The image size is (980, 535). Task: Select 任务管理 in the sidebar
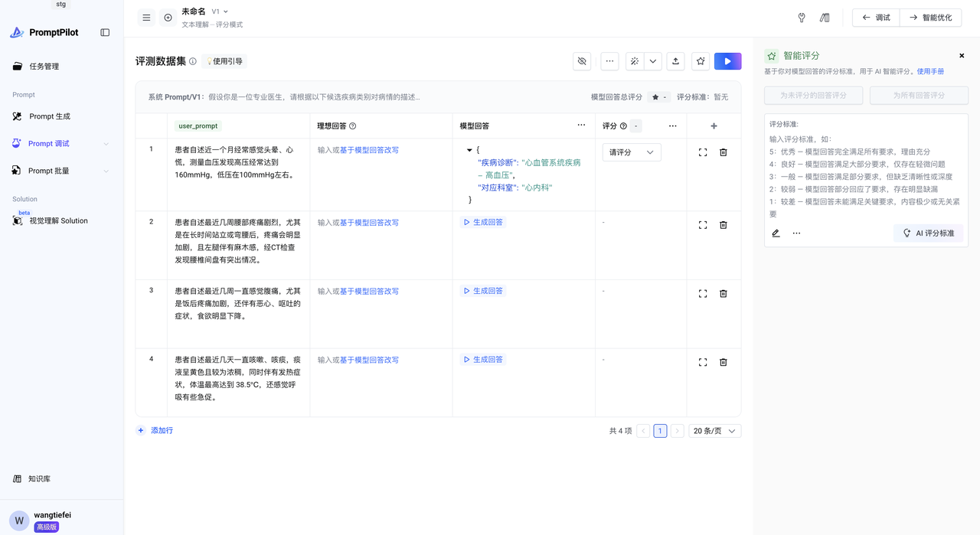click(x=44, y=67)
